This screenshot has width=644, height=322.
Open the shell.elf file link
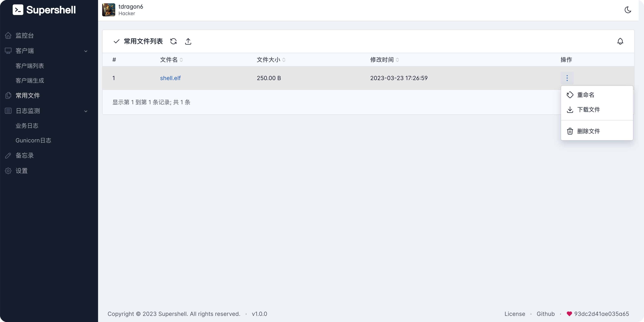pyautogui.click(x=170, y=78)
